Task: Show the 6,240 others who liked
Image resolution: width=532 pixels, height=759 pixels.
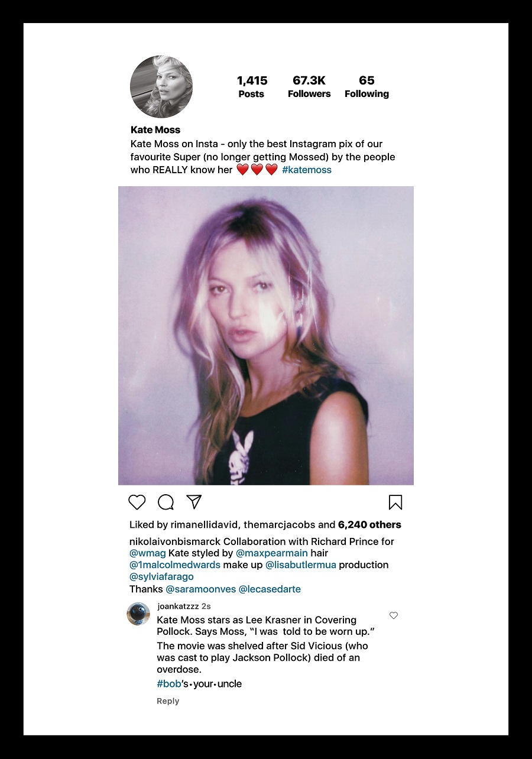Action: pos(369,524)
